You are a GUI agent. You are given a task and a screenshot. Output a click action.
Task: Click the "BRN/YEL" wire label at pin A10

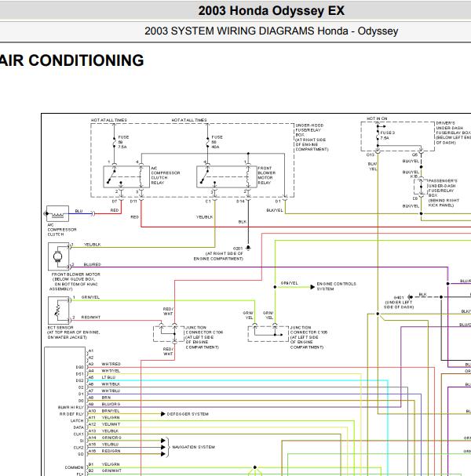coord(111,411)
